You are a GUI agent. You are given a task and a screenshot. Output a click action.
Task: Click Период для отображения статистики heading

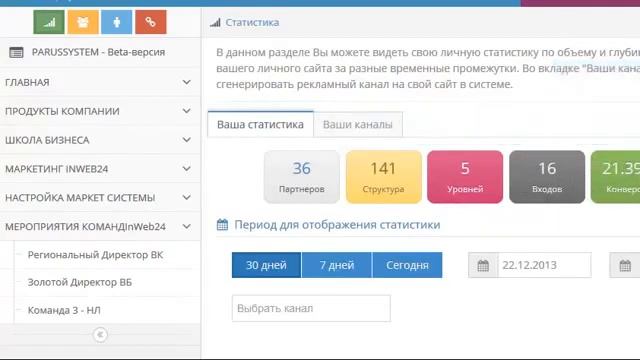tap(337, 224)
